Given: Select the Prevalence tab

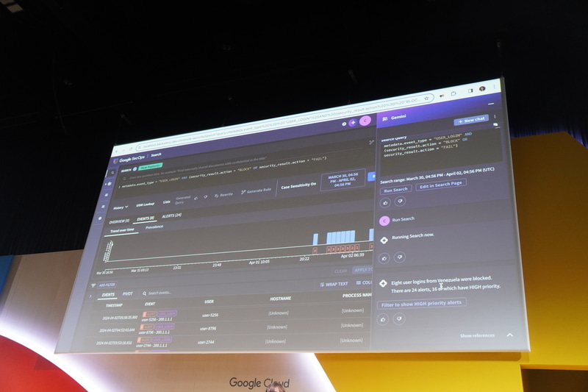Looking at the screenshot, I should (x=154, y=227).
